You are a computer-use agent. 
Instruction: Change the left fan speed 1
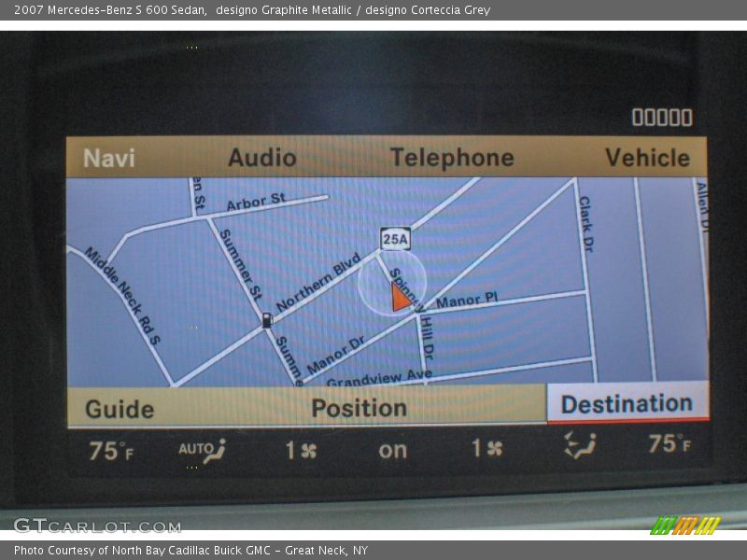pos(301,450)
